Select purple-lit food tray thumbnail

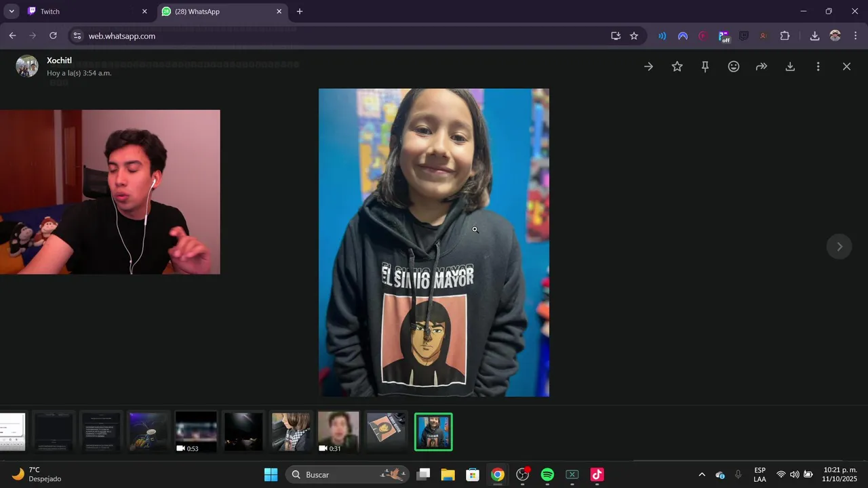coord(149,432)
